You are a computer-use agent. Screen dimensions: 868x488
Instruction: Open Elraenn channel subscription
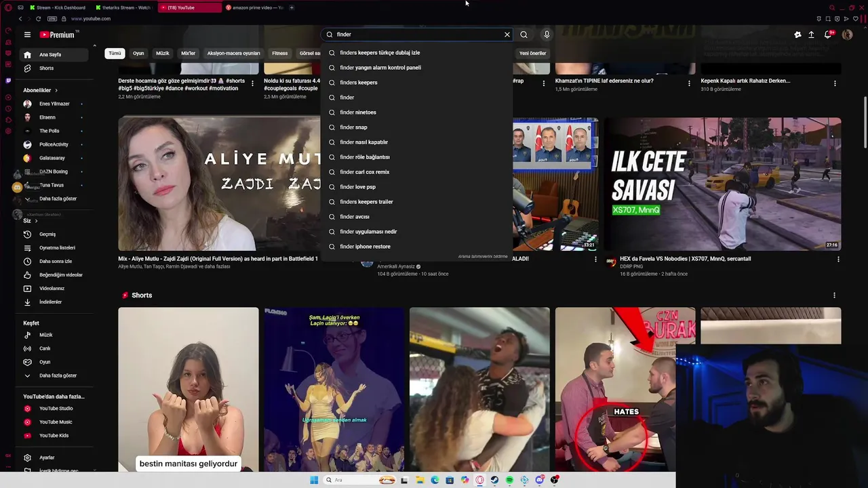pos(54,117)
